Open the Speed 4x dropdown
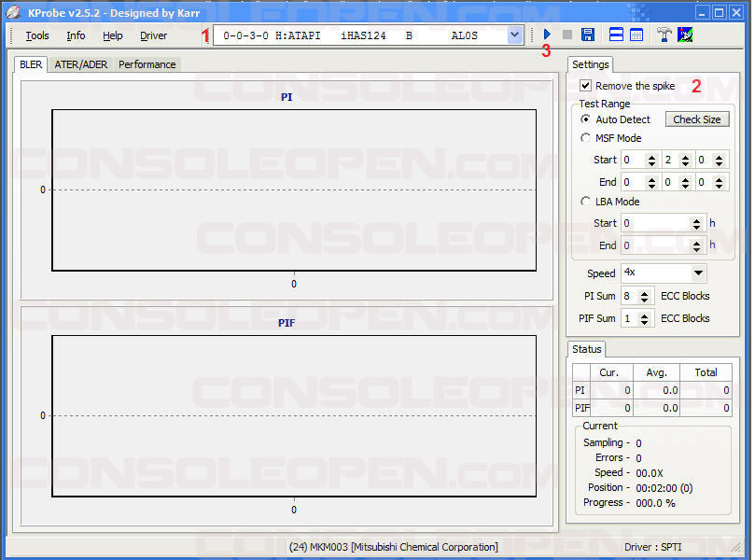The height and width of the screenshot is (560, 755). (x=698, y=273)
